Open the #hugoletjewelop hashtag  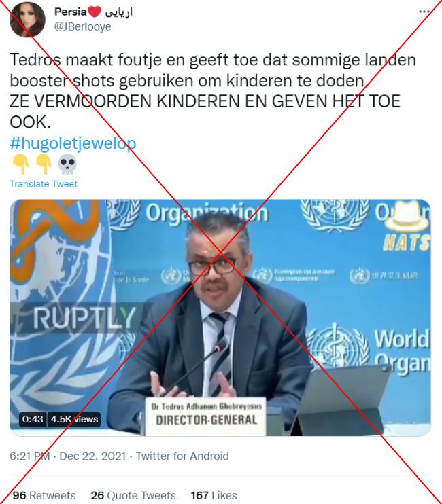73,143
